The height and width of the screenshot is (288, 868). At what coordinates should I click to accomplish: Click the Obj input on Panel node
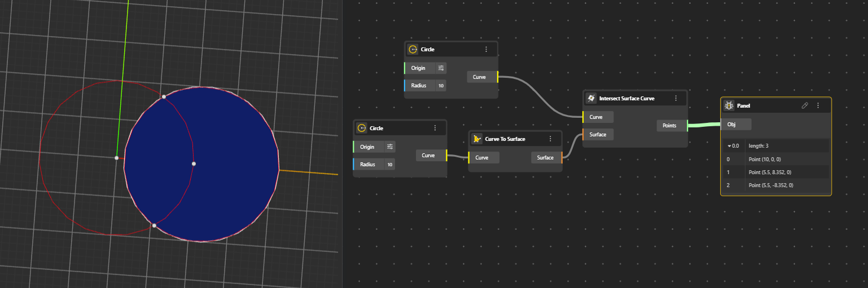click(x=736, y=124)
